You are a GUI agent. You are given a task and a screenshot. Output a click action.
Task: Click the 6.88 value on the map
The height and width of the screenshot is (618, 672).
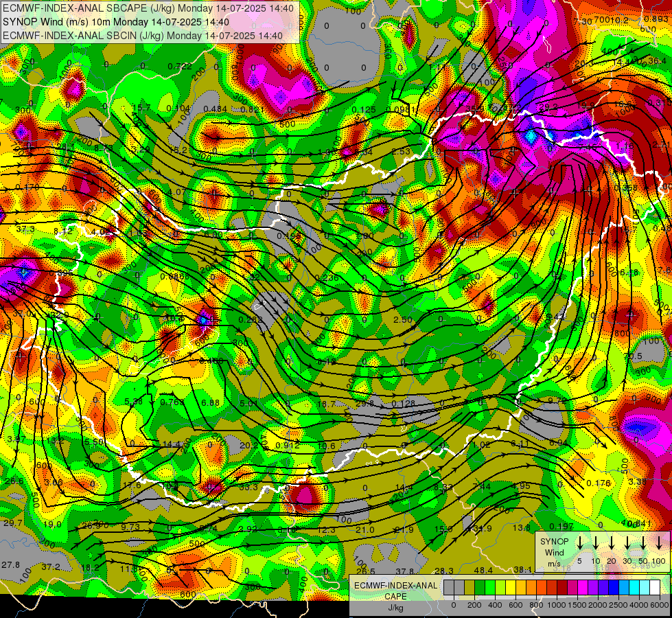(210, 402)
